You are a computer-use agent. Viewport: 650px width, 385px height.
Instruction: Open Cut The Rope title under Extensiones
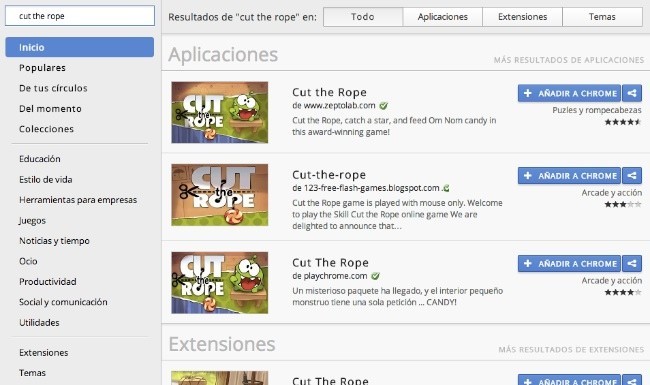(x=330, y=380)
